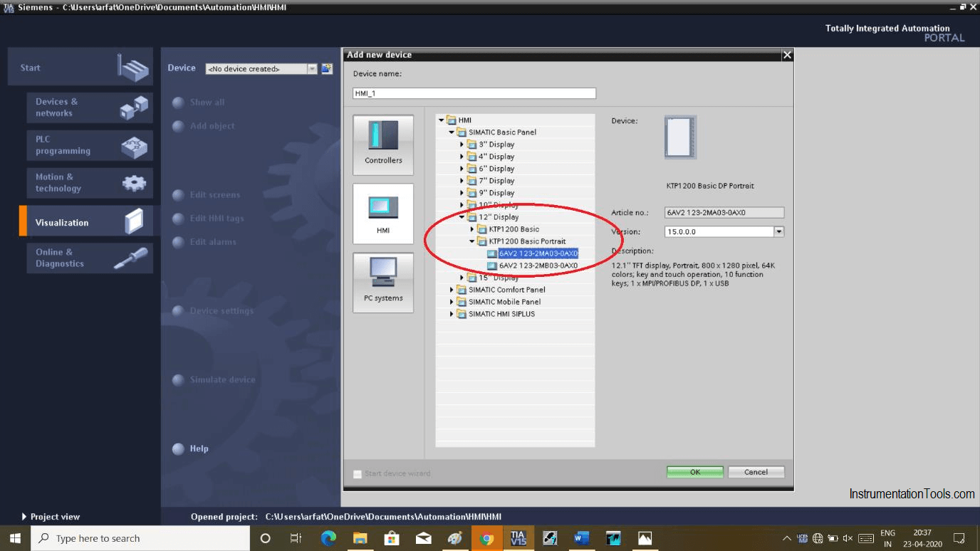This screenshot has width=980, height=551.
Task: Toggle Start device wizard checkbox
Action: coord(358,473)
